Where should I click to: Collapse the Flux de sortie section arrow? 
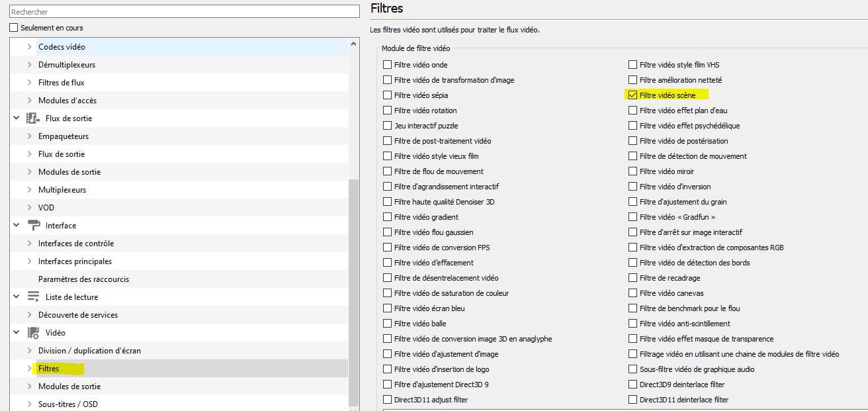pyautogui.click(x=17, y=118)
